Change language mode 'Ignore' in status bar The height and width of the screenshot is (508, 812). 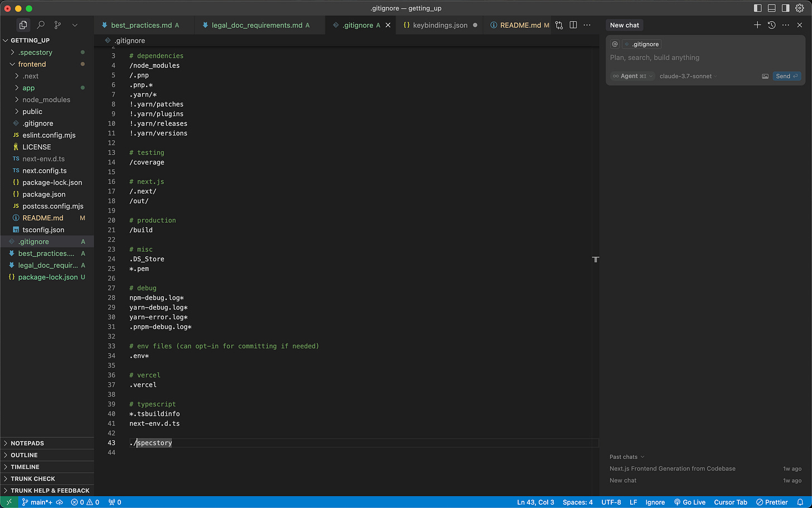pyautogui.click(x=655, y=502)
